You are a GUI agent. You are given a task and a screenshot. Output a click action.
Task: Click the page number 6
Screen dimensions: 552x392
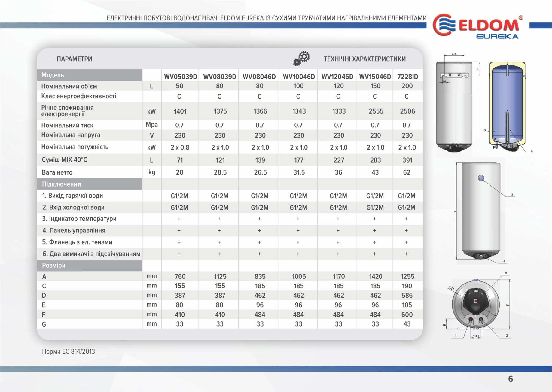tap(511, 379)
